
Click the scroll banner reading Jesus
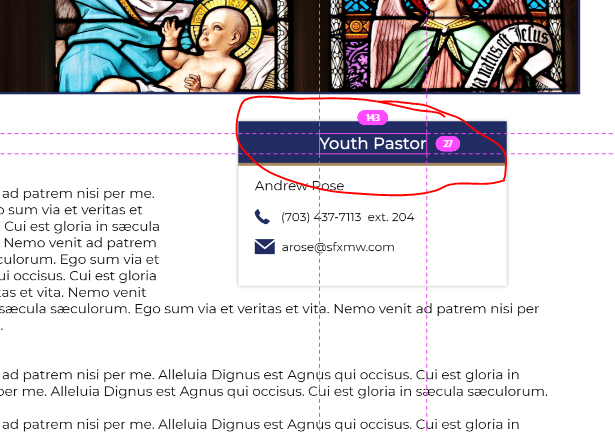508,57
